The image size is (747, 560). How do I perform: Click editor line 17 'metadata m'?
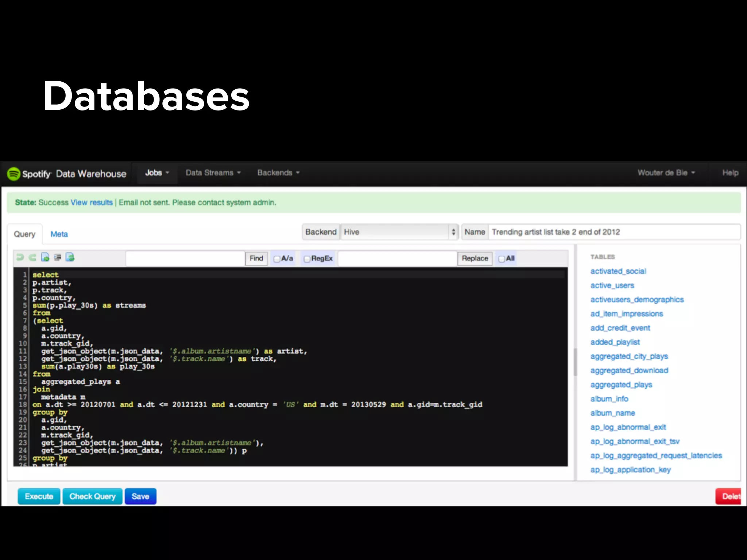63,397
